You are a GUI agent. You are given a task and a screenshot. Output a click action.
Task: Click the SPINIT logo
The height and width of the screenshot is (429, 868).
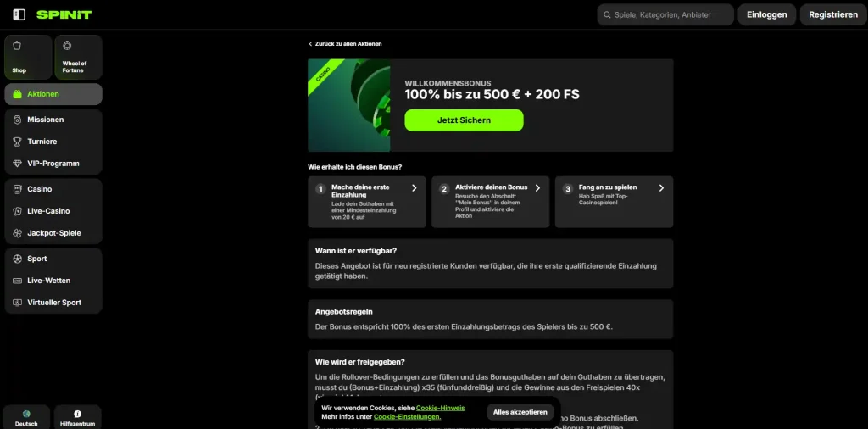64,15
